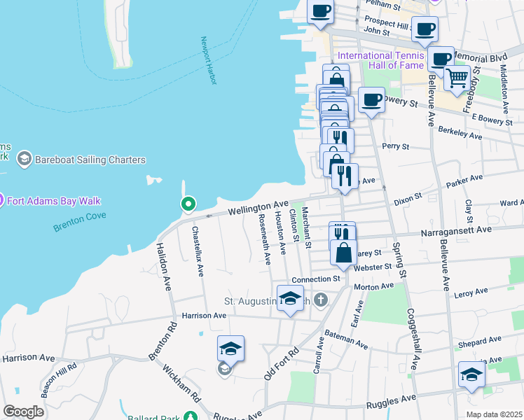
Task: Click the Berkeley Ave label
Action: (460, 133)
